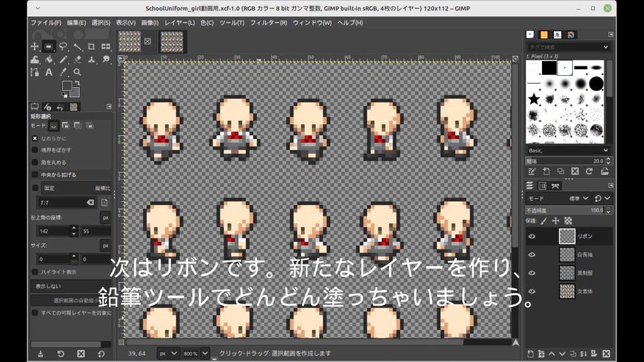The width and height of the screenshot is (644, 362).
Task: Click the background color swatch
Action: (x=76, y=93)
